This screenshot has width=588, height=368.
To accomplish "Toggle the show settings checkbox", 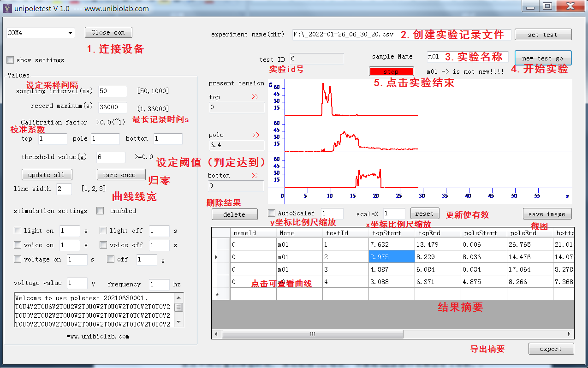I will click(10, 60).
